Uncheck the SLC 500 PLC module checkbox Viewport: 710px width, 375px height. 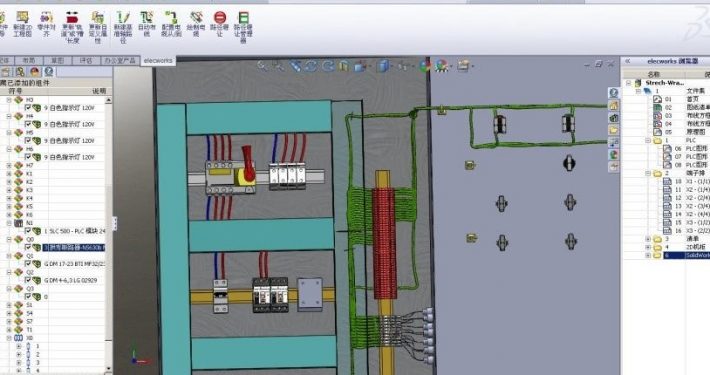tap(28, 231)
